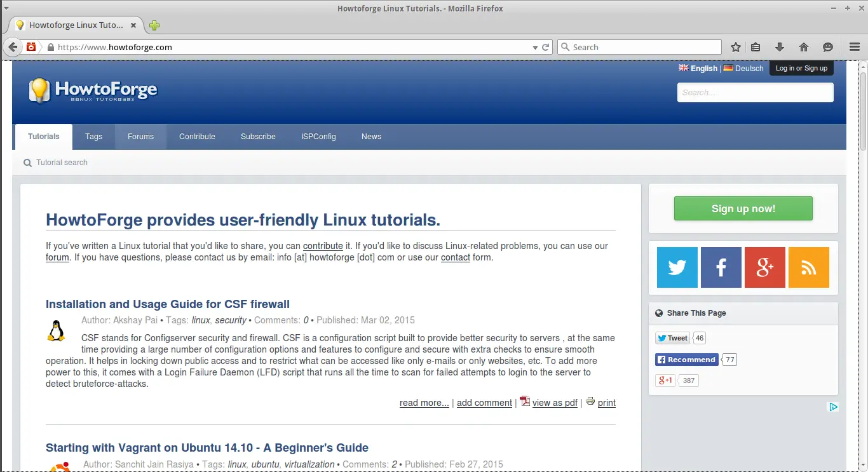Click the Google +1 button
The width and height of the screenshot is (868, 472).
[665, 381]
